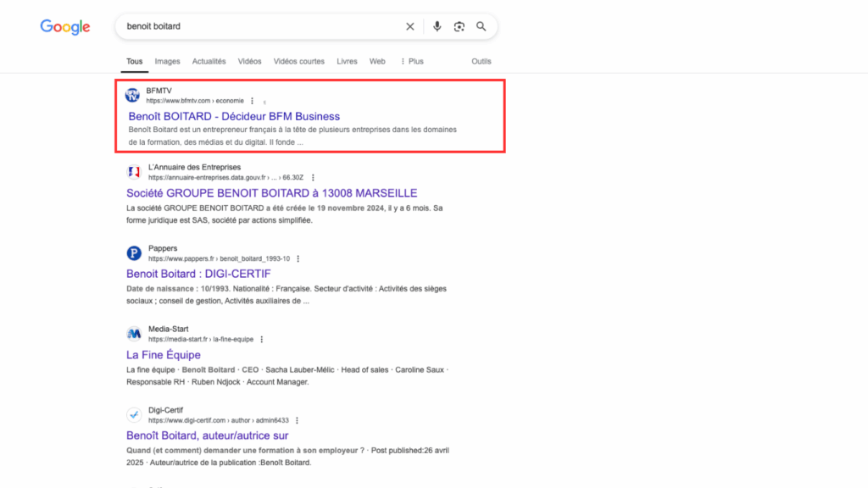868x488 pixels.
Task: Click the magnifying glass search icon
Action: click(481, 26)
